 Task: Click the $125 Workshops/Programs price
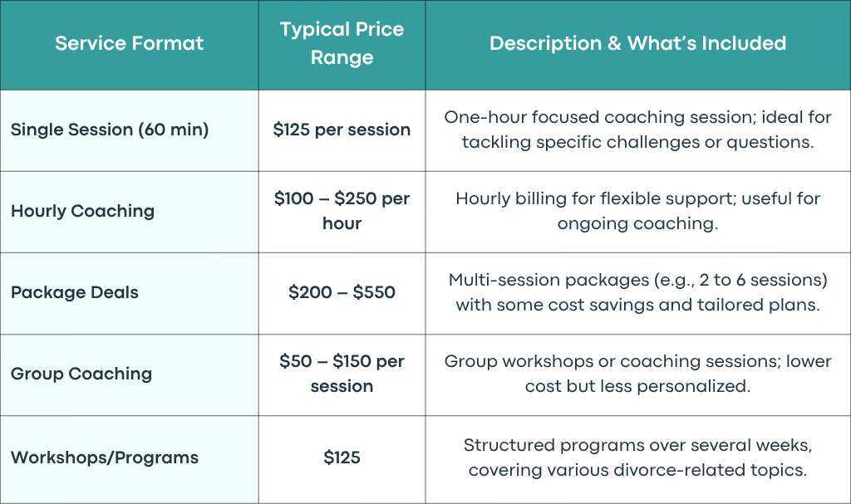pos(342,458)
